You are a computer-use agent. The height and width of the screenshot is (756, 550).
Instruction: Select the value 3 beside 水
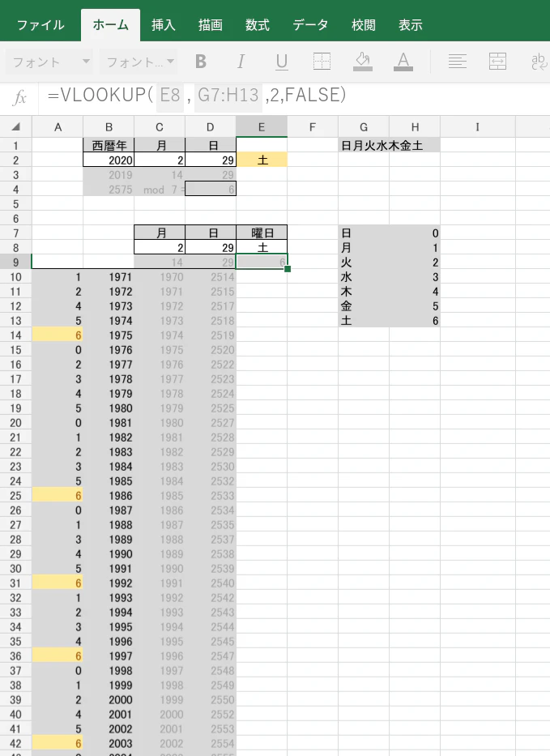pyautogui.click(x=415, y=277)
